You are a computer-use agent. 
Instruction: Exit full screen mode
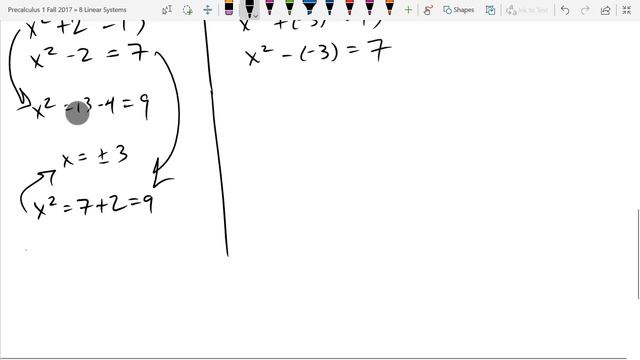(627, 10)
